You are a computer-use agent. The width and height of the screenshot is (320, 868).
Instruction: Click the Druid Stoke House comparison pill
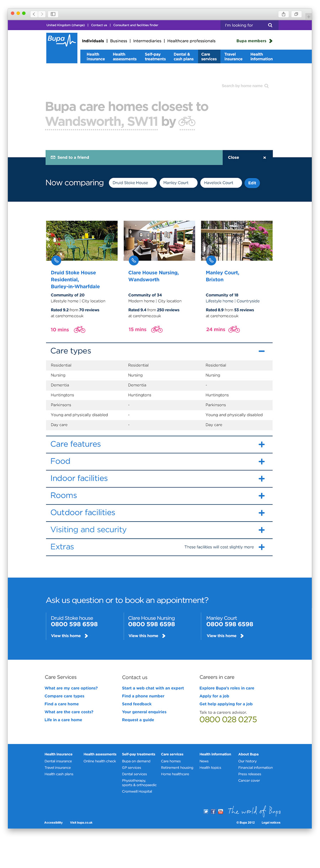(133, 183)
